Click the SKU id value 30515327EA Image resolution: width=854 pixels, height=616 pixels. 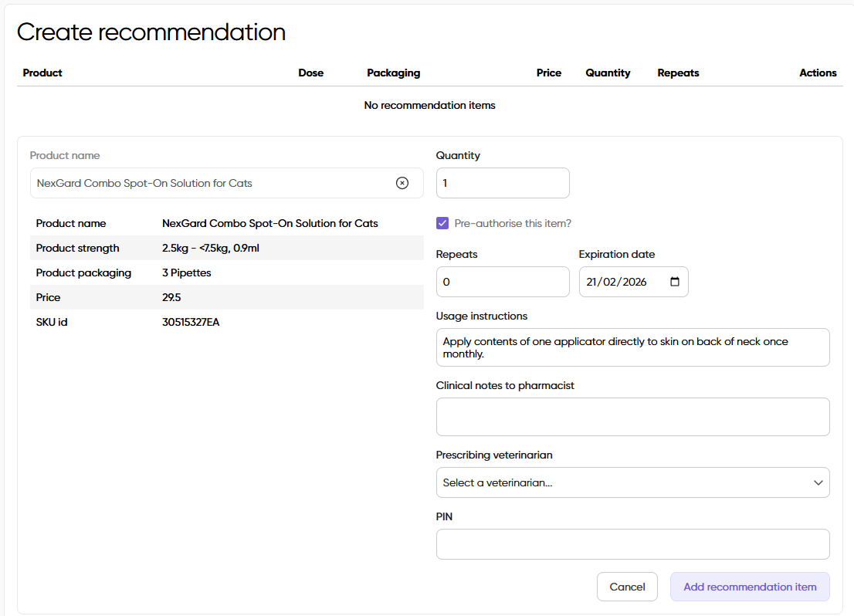[191, 322]
